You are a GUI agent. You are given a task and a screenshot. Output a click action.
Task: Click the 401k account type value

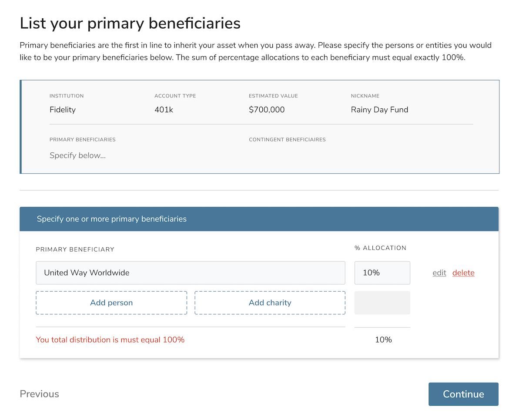164,110
